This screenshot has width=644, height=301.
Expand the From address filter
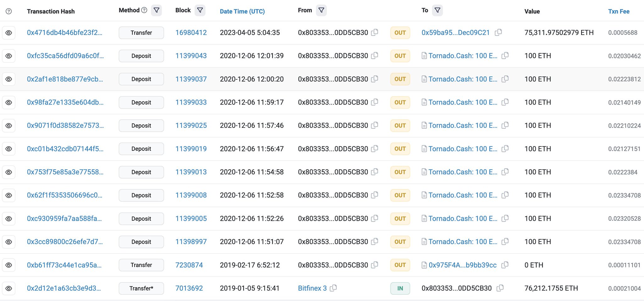(321, 10)
